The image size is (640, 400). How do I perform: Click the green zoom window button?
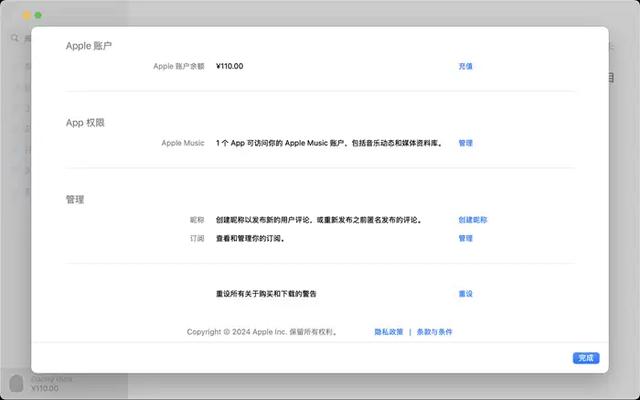[x=39, y=15]
